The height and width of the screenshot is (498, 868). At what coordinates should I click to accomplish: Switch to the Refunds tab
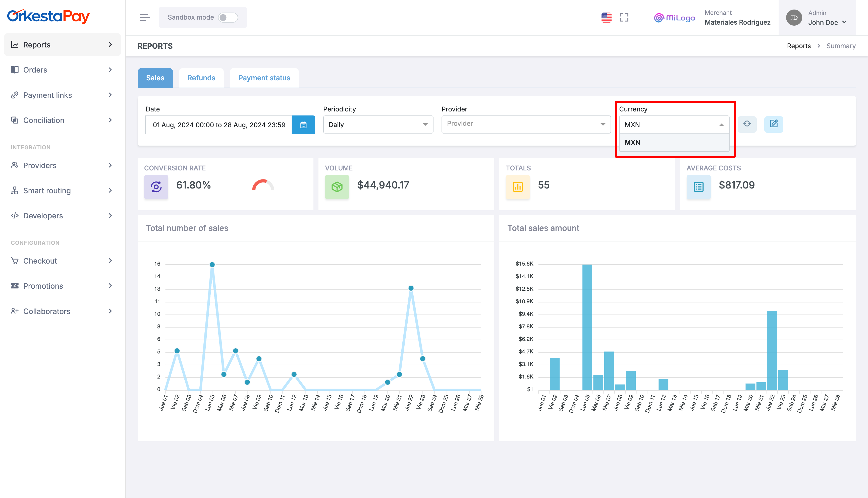coord(201,78)
